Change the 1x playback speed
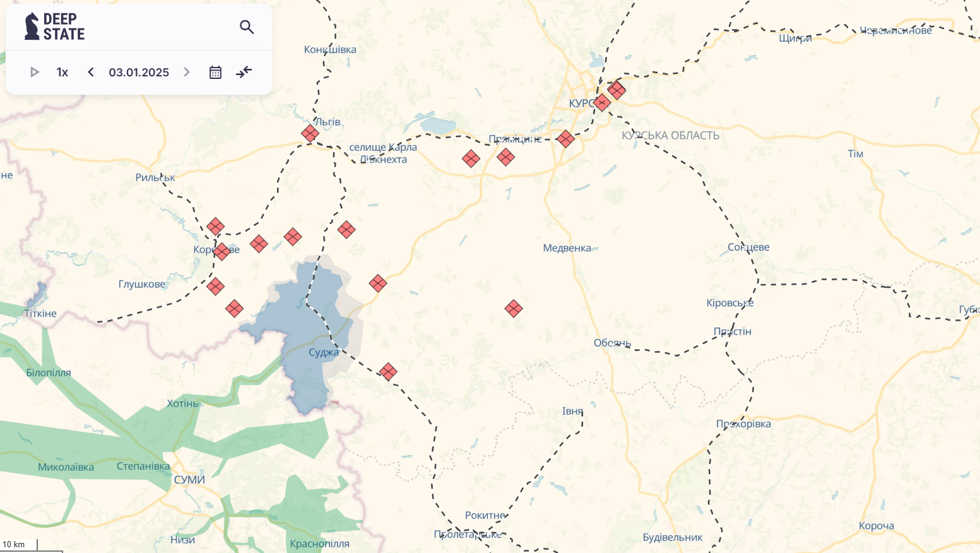Viewport: 980px width, 553px height. 62,72
